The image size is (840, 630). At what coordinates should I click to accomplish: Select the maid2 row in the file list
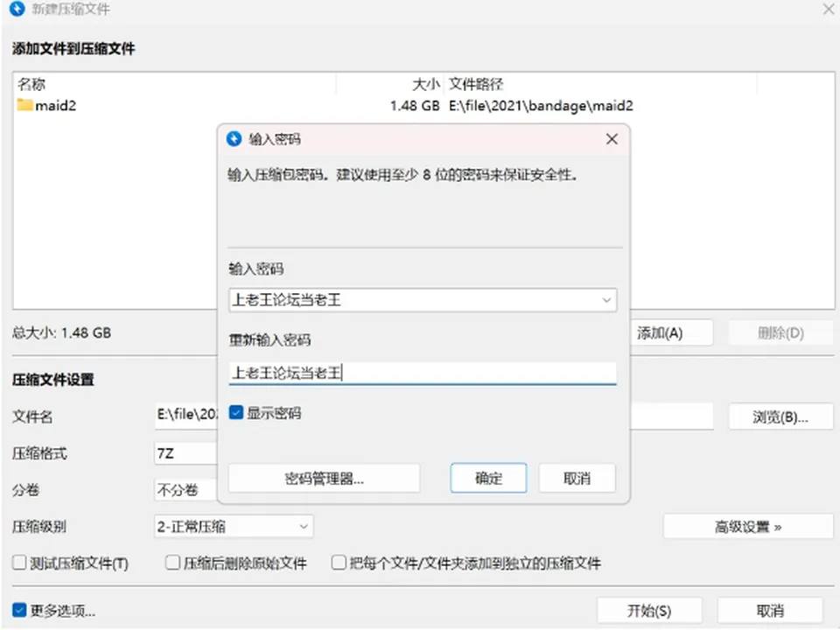[423, 106]
